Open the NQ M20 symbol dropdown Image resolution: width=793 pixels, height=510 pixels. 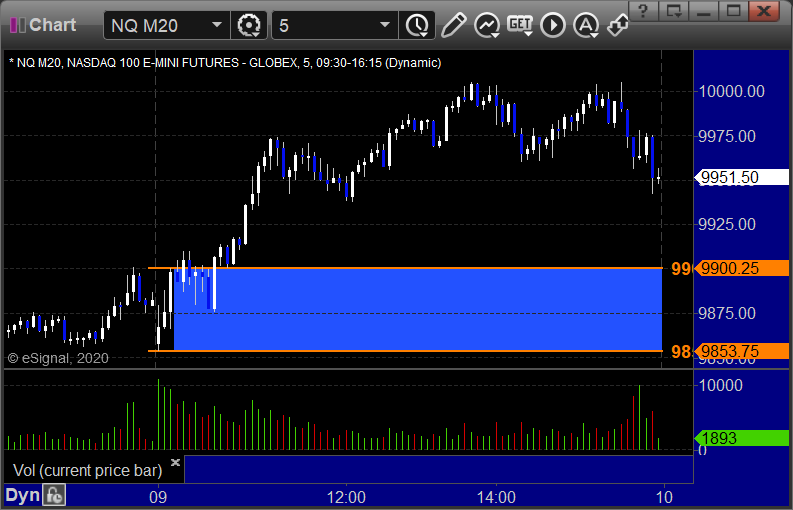point(217,25)
